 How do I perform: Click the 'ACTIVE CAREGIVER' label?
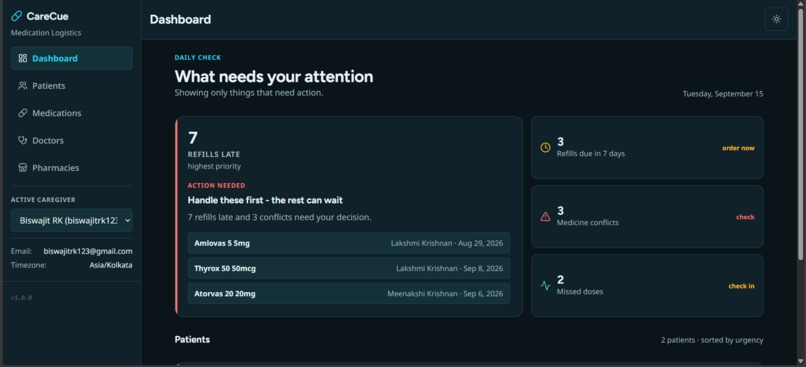pyautogui.click(x=43, y=199)
